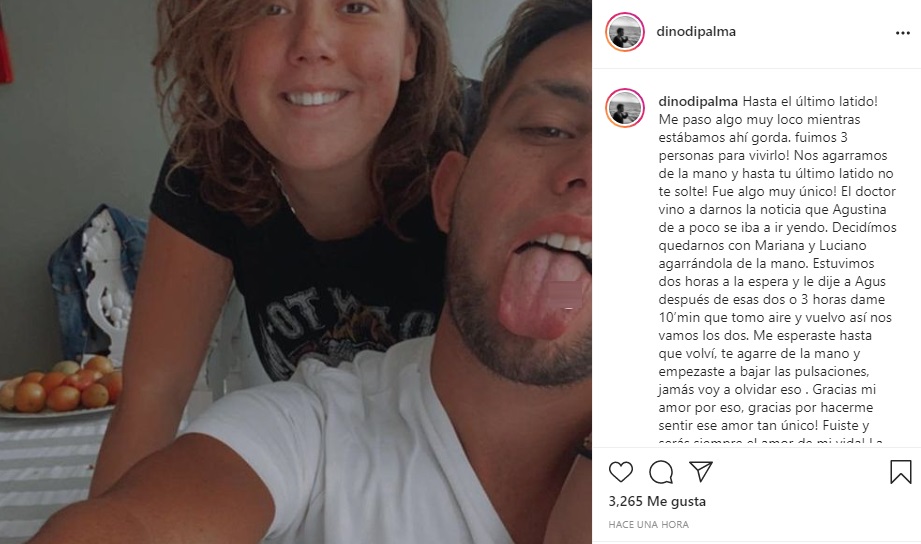Select the caption line mentioning Mariana y Luciano
This screenshot has height=544, width=921.
pyautogui.click(x=762, y=245)
